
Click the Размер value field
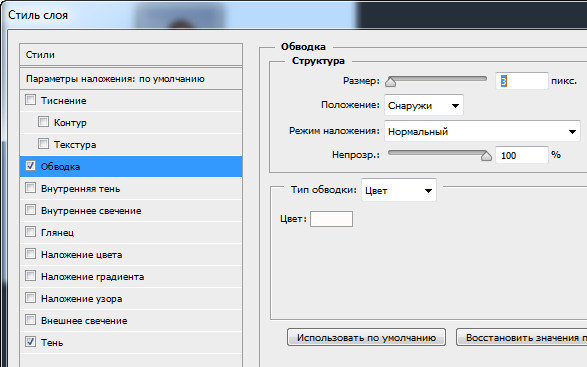[x=522, y=81]
